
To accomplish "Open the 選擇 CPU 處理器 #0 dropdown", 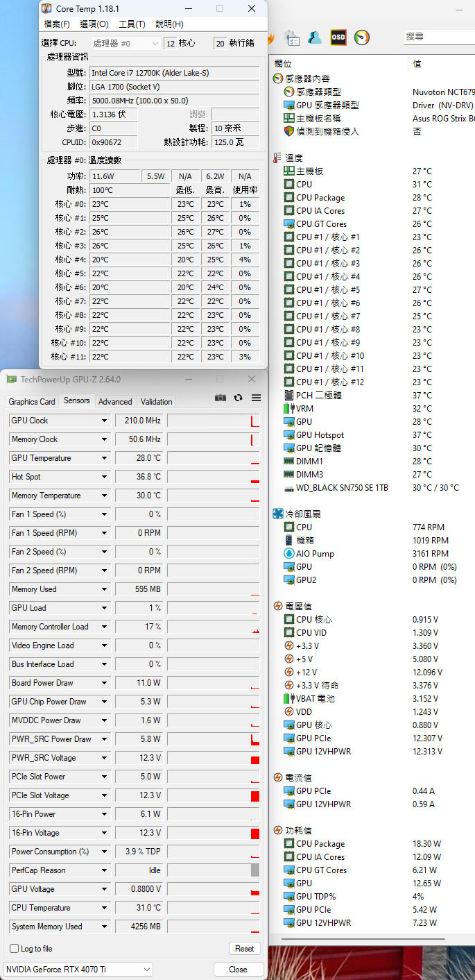I will pos(126,43).
